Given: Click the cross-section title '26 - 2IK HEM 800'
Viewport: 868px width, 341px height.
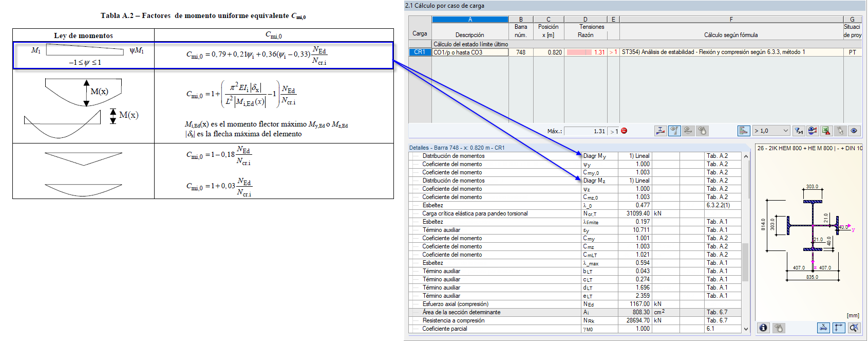Looking at the screenshot, I should [809, 148].
